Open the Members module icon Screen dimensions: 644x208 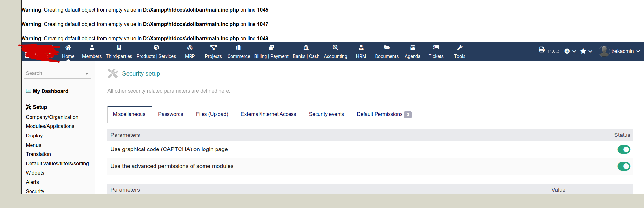[92, 47]
